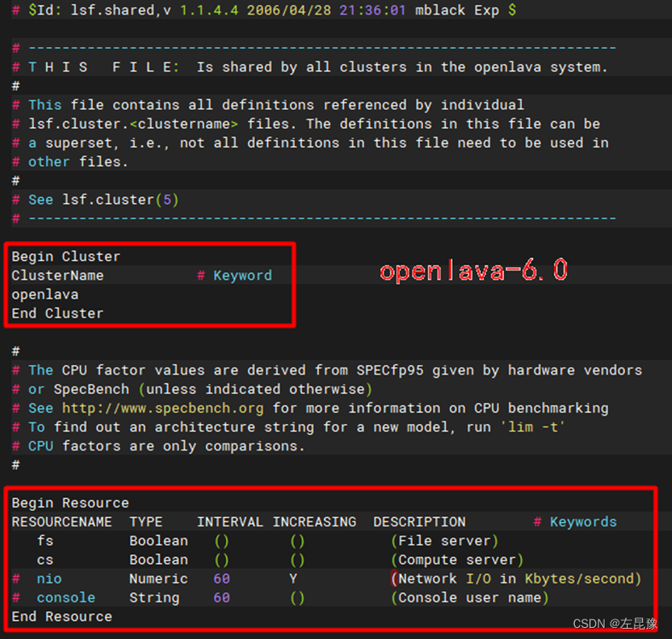Click 'String' in the console row

click(x=154, y=598)
